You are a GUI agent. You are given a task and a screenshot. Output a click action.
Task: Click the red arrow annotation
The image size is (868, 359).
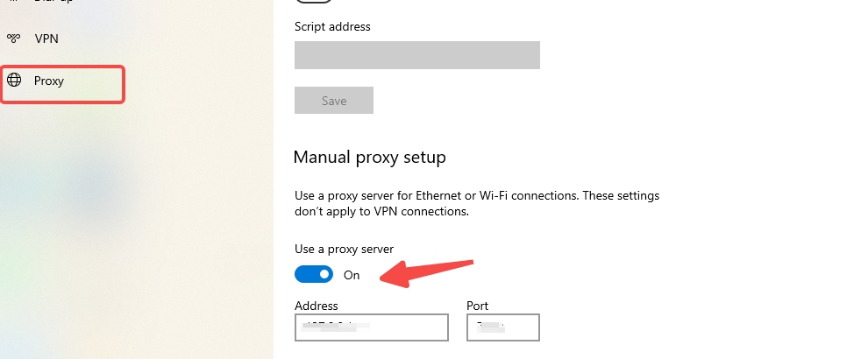(x=426, y=273)
